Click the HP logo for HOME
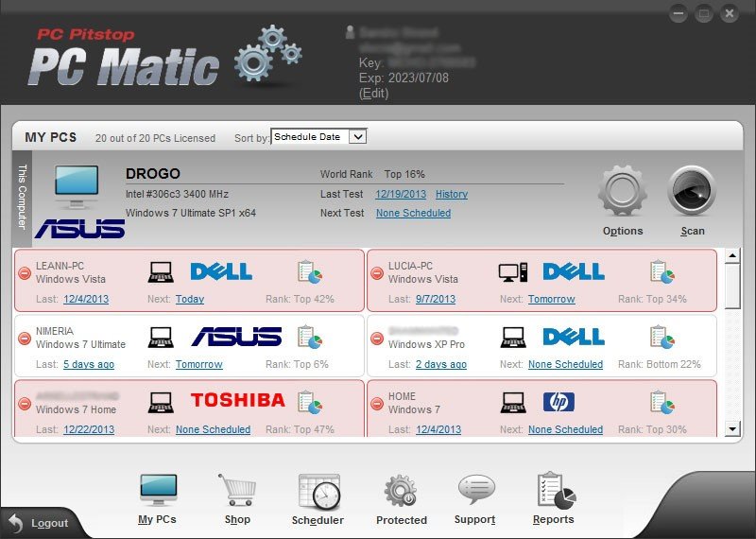 click(558, 402)
